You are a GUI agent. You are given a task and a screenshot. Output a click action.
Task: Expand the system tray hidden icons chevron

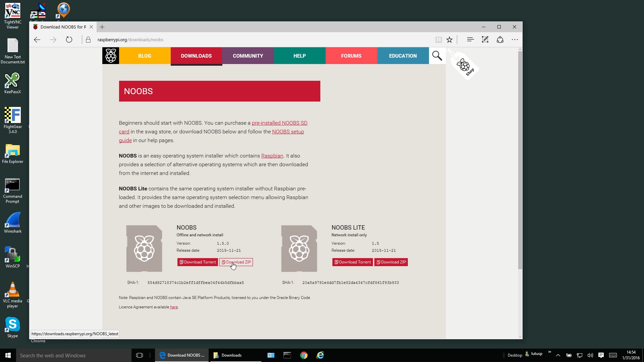pyautogui.click(x=558, y=355)
